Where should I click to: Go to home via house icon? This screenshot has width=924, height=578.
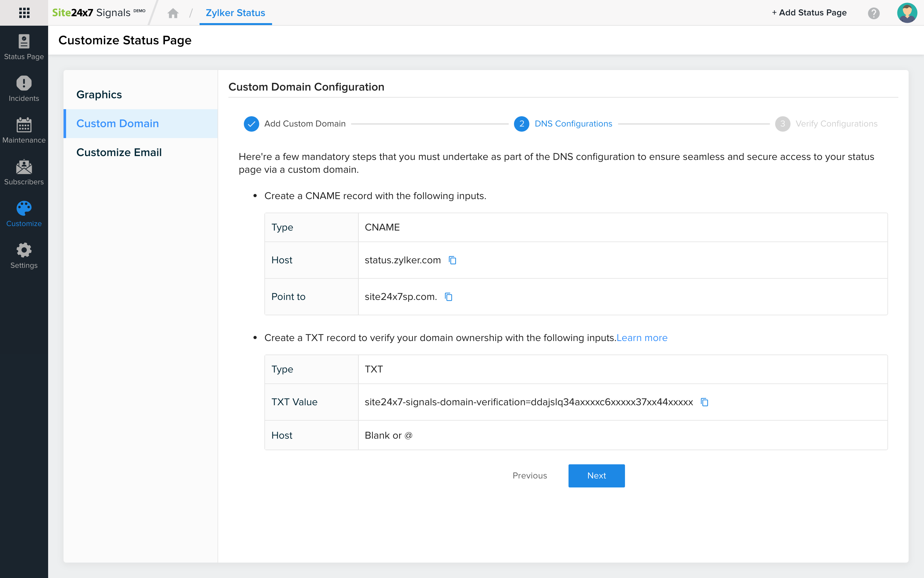[173, 13]
